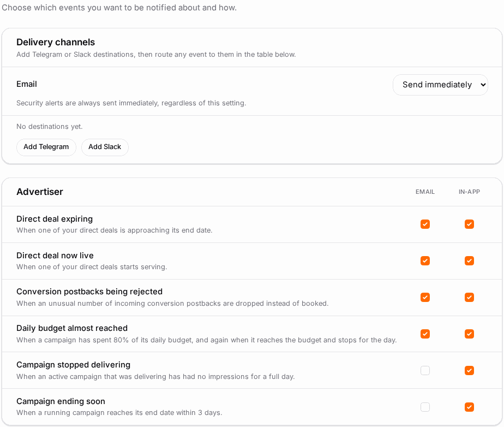
Task: Enable Email for Campaign ending soon
Action: click(x=425, y=407)
